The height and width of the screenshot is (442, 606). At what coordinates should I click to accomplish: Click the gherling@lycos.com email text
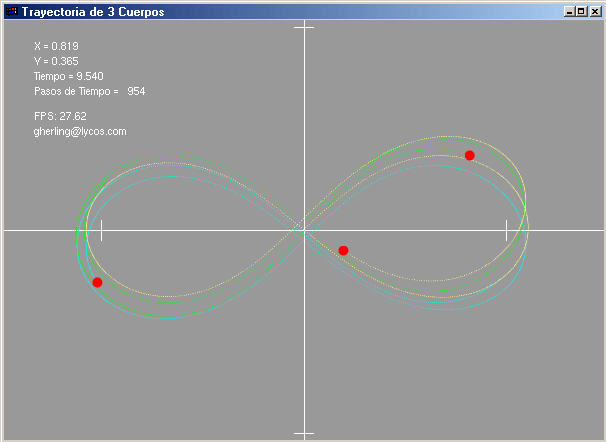80,132
